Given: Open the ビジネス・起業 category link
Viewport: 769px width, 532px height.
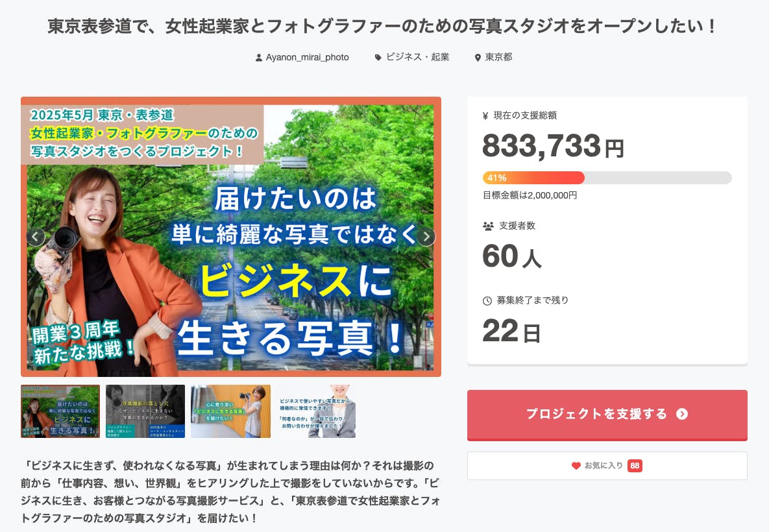Looking at the screenshot, I should [x=417, y=57].
